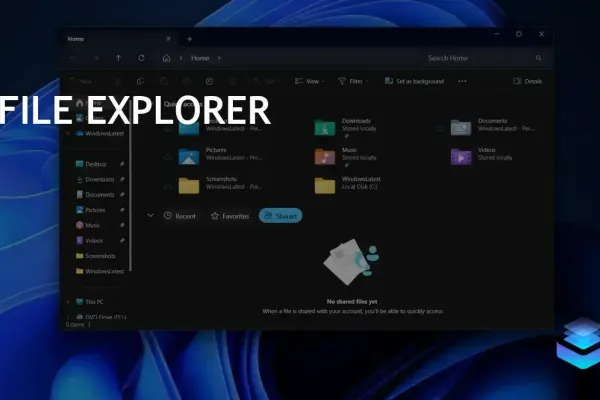Click the Cut scissors icon
This screenshot has height=400, width=600.
tap(117, 81)
